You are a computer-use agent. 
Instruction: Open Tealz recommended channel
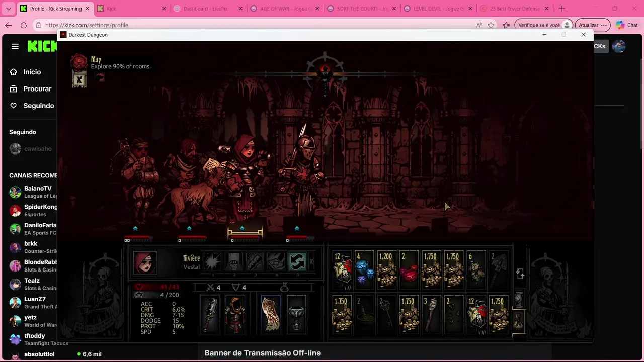coord(33,284)
